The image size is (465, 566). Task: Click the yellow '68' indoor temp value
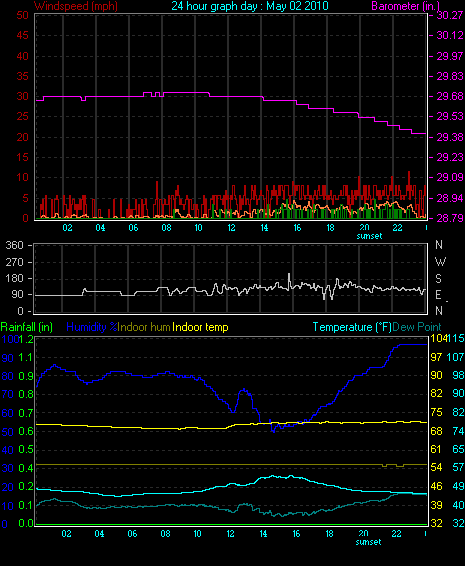436,431
